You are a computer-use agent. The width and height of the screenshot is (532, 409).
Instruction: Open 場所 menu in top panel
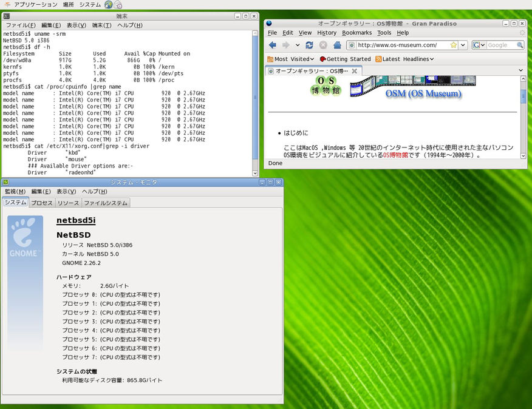point(68,4)
